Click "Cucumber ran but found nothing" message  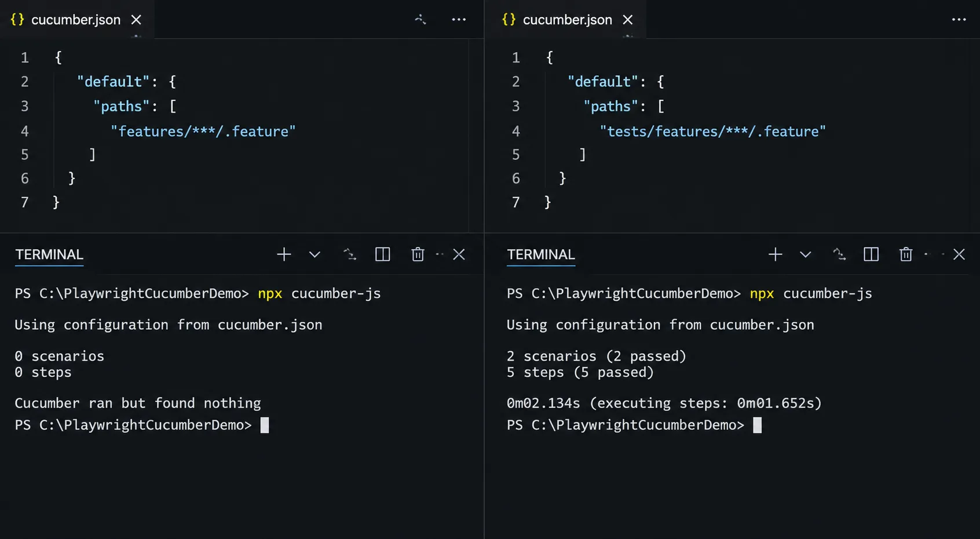(138, 403)
